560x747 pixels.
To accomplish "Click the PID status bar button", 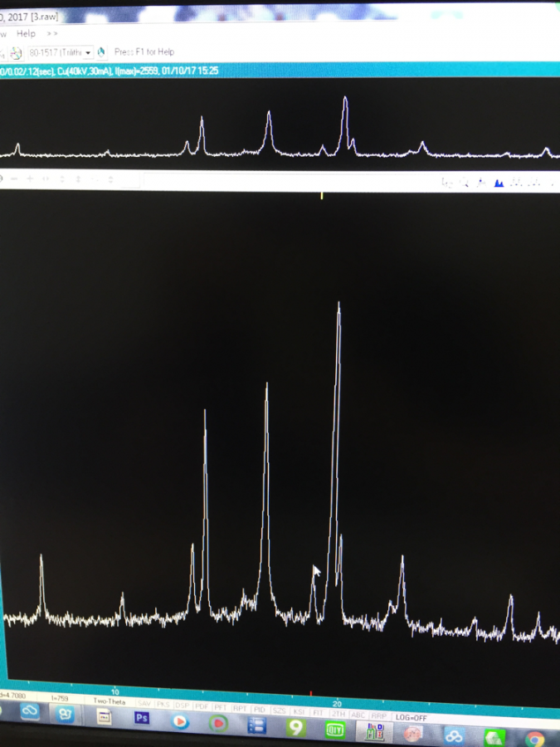I will pyautogui.click(x=259, y=710).
